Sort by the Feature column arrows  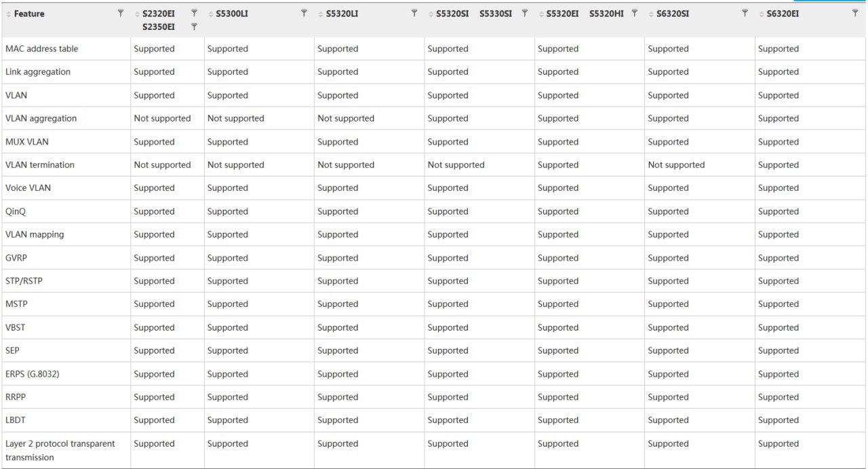point(9,14)
